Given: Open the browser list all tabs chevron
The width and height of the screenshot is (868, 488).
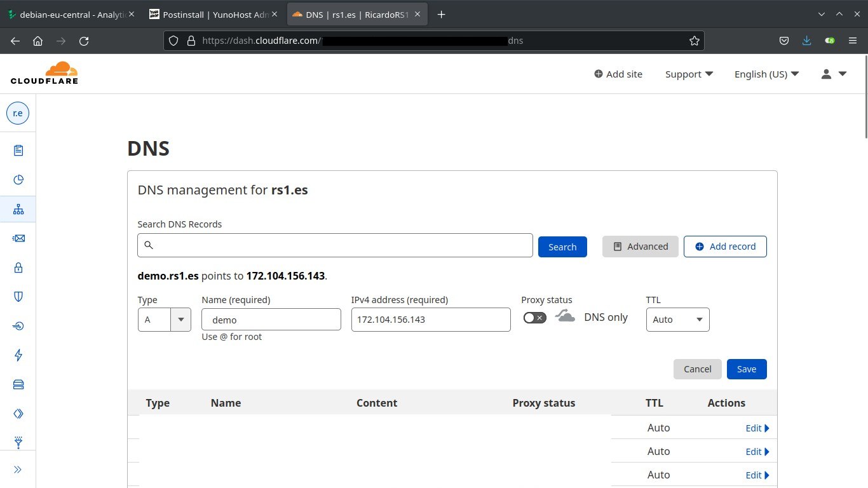Looking at the screenshot, I should (x=821, y=14).
